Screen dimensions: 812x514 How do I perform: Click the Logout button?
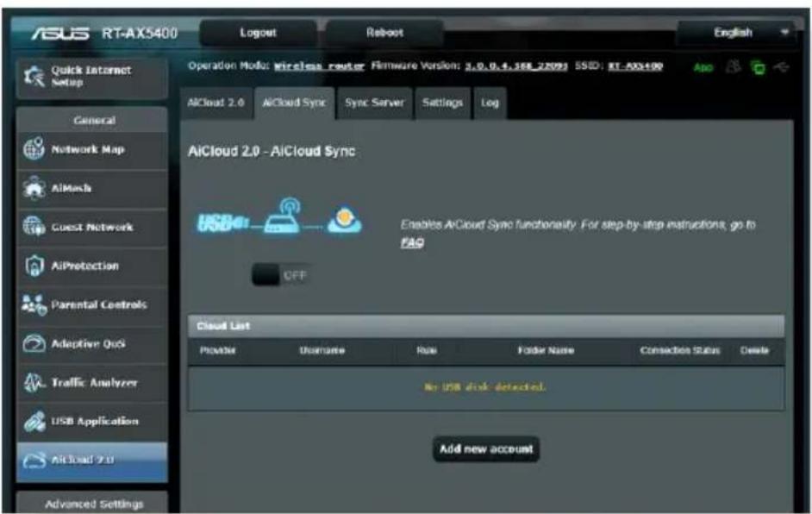click(258, 33)
